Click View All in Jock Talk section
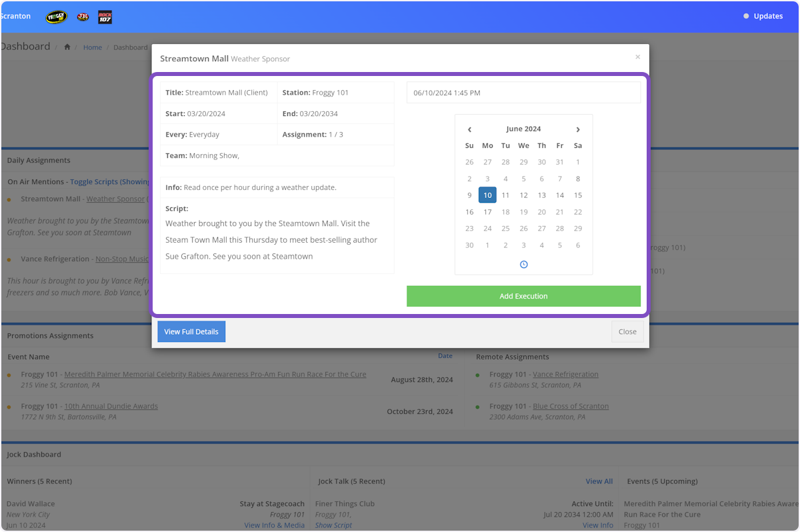Image resolution: width=800 pixels, height=532 pixels. [x=599, y=481]
